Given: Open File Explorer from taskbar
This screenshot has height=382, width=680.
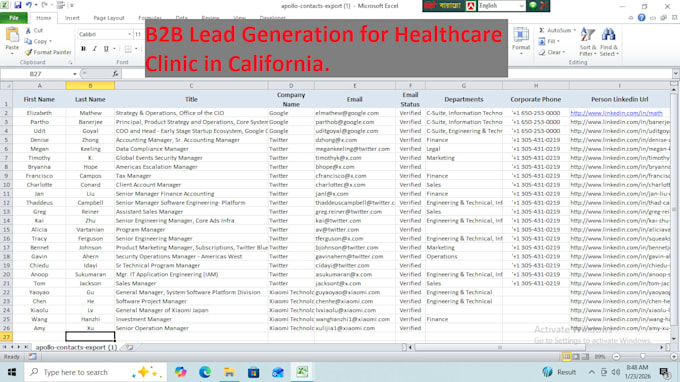Looking at the screenshot, I should [x=229, y=372].
